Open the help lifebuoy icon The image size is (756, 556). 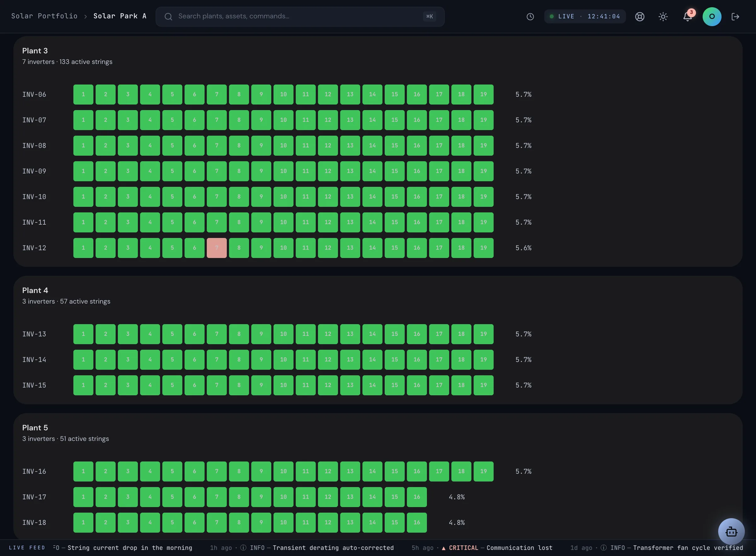click(x=639, y=16)
